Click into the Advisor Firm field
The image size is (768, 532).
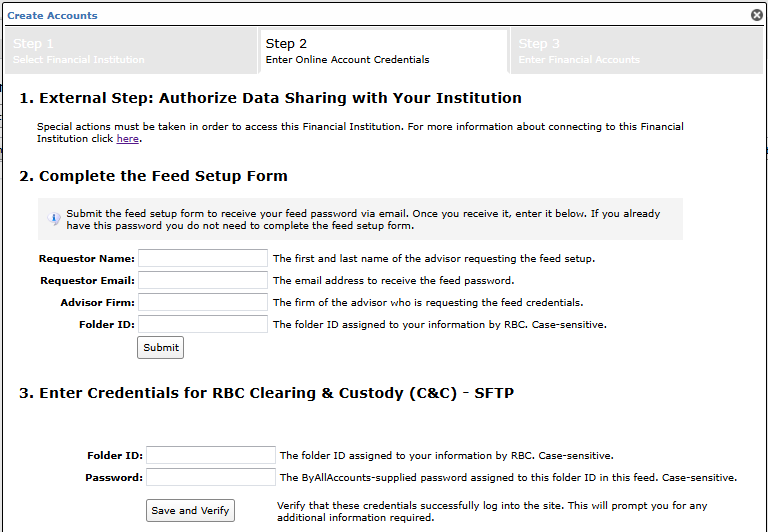[x=203, y=302]
